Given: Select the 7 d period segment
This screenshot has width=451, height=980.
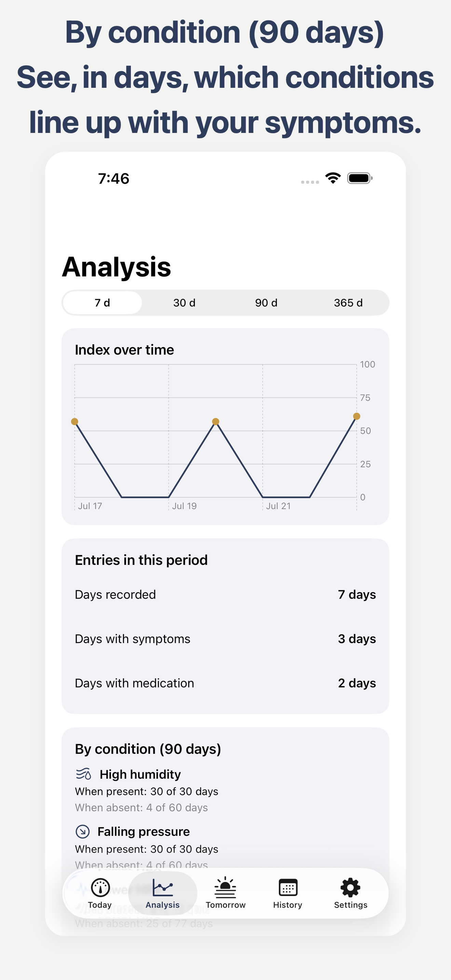Looking at the screenshot, I should pyautogui.click(x=102, y=303).
